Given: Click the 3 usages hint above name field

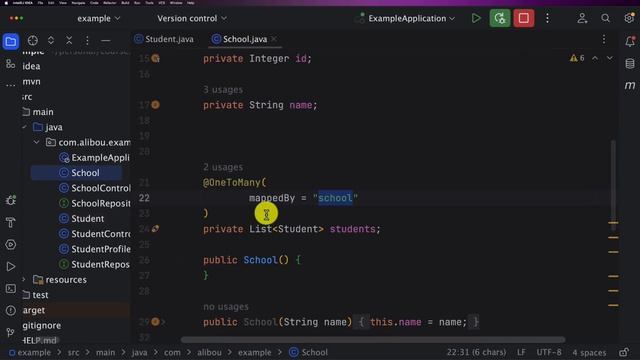Looking at the screenshot, I should click(223, 89).
